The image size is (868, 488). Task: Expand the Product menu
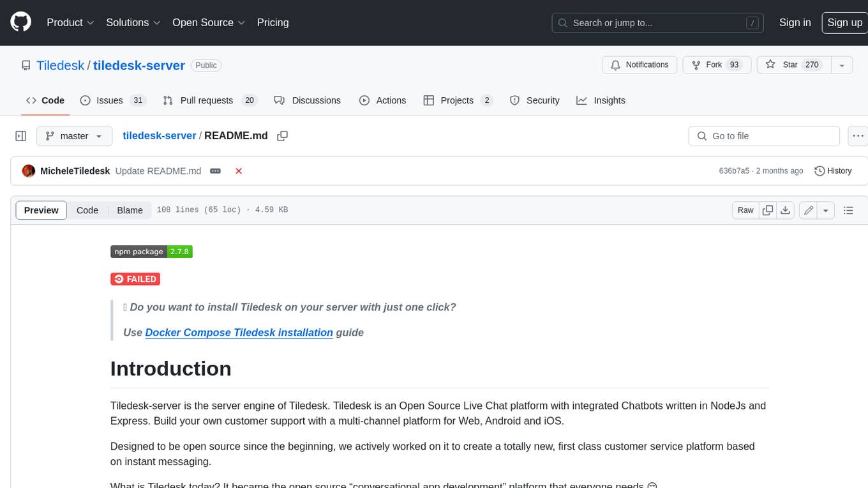click(x=70, y=22)
